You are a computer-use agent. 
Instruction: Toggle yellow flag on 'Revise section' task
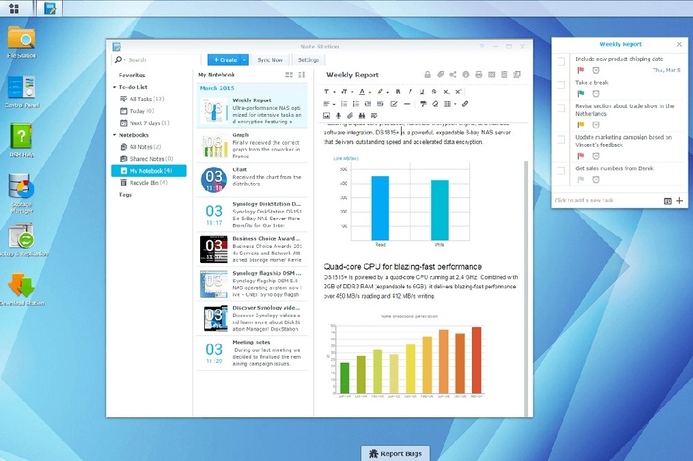click(581, 125)
